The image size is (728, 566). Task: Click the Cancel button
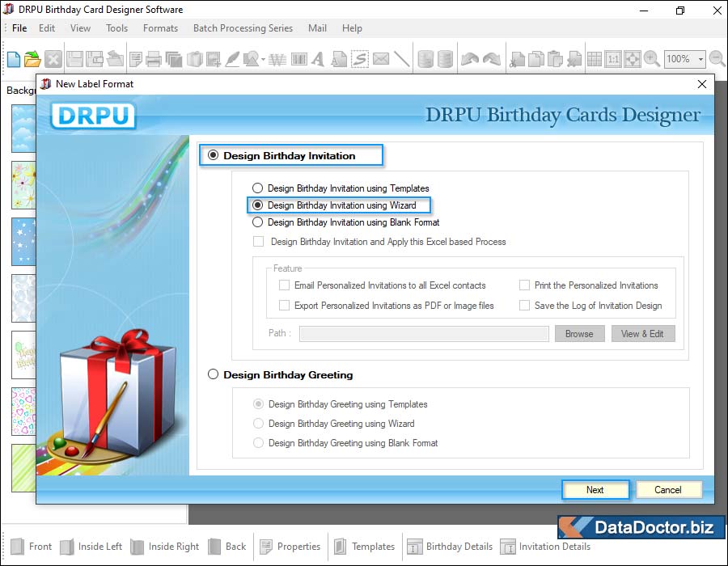point(668,489)
